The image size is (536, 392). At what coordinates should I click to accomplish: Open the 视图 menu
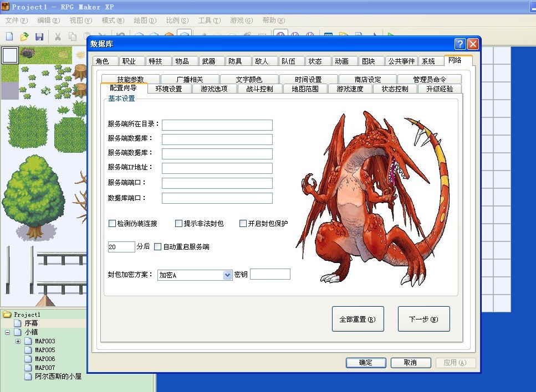point(81,20)
